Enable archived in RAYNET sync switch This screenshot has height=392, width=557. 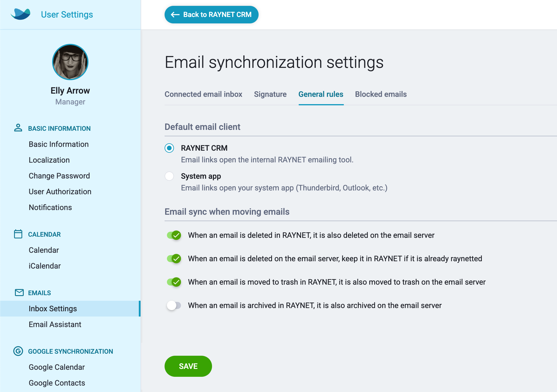pos(174,305)
